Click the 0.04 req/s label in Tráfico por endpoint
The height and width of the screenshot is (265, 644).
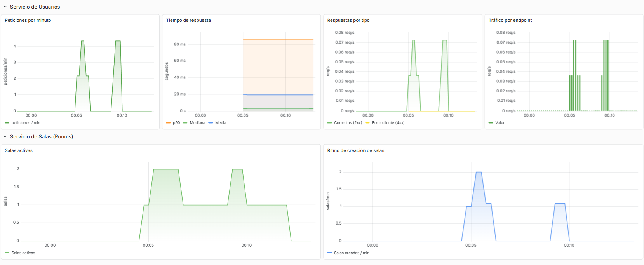coord(506,71)
